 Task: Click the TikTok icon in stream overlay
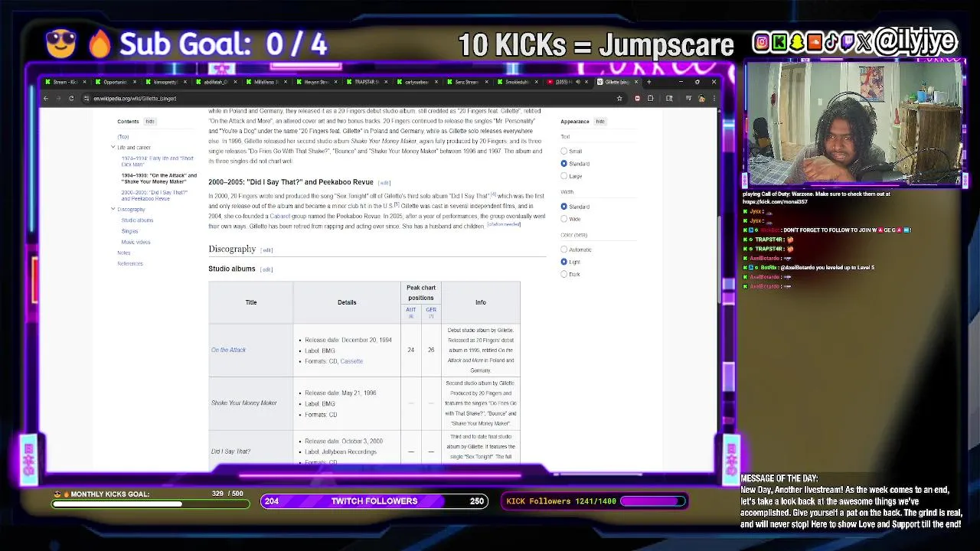point(831,43)
